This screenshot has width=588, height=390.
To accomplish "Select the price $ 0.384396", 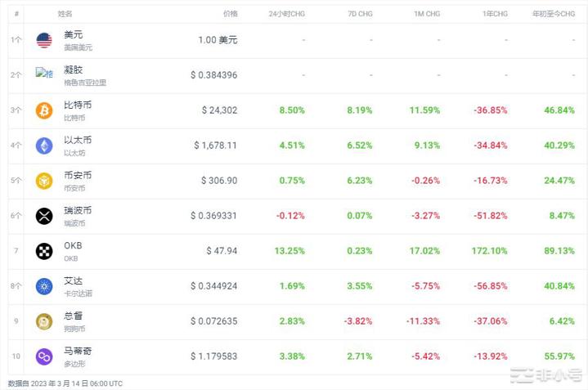I will point(213,75).
